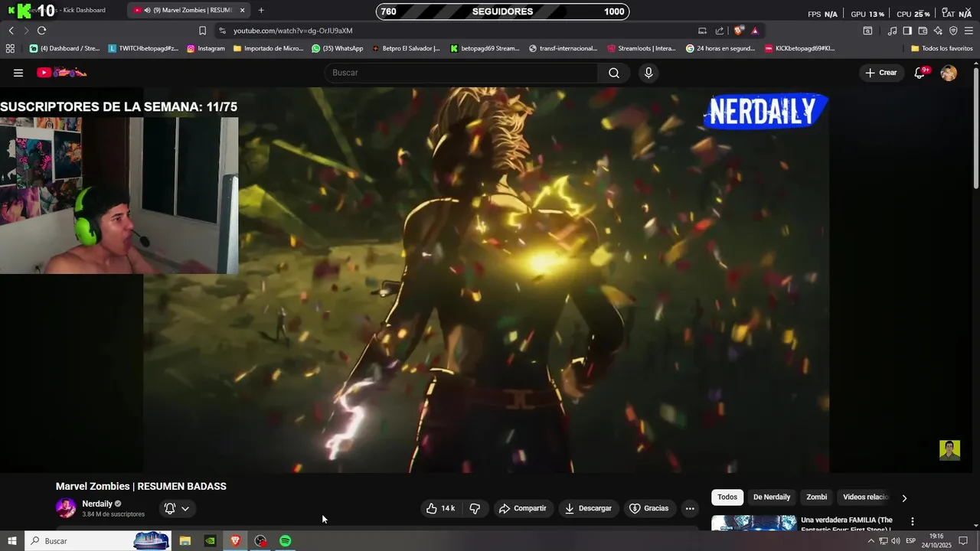Click the youtube.com address bar URL
The width and height of the screenshot is (980, 551).
pyautogui.click(x=292, y=31)
